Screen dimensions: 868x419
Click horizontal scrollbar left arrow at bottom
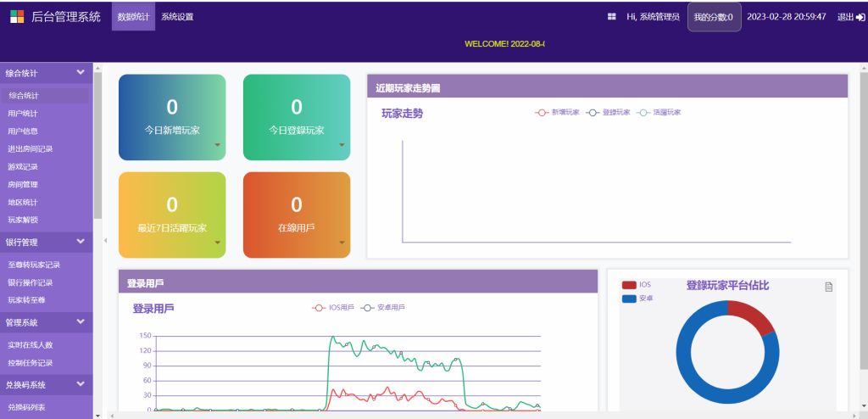[x=114, y=415]
